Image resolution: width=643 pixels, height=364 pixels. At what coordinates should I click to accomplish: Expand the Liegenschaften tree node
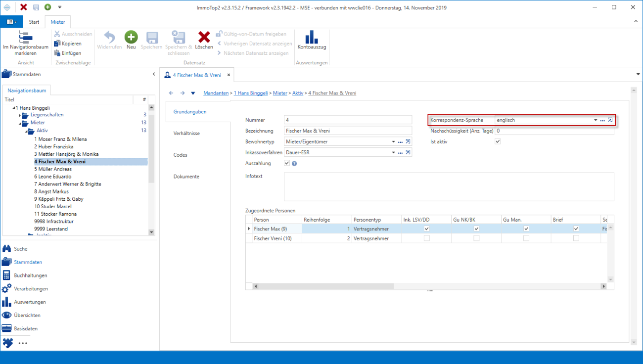point(20,115)
